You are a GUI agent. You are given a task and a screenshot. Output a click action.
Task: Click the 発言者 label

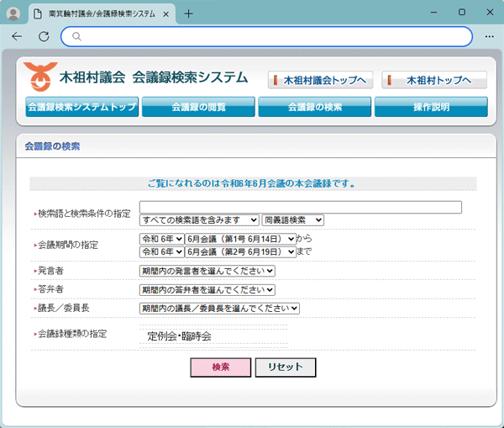[x=50, y=271]
